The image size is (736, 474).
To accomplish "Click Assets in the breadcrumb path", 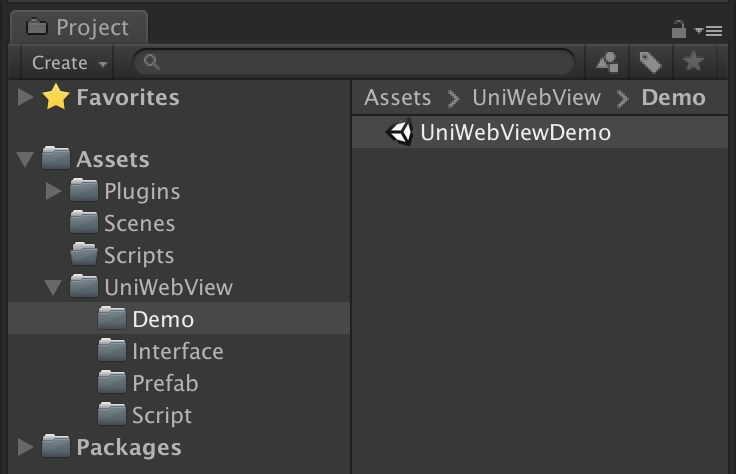I will click(x=397, y=98).
